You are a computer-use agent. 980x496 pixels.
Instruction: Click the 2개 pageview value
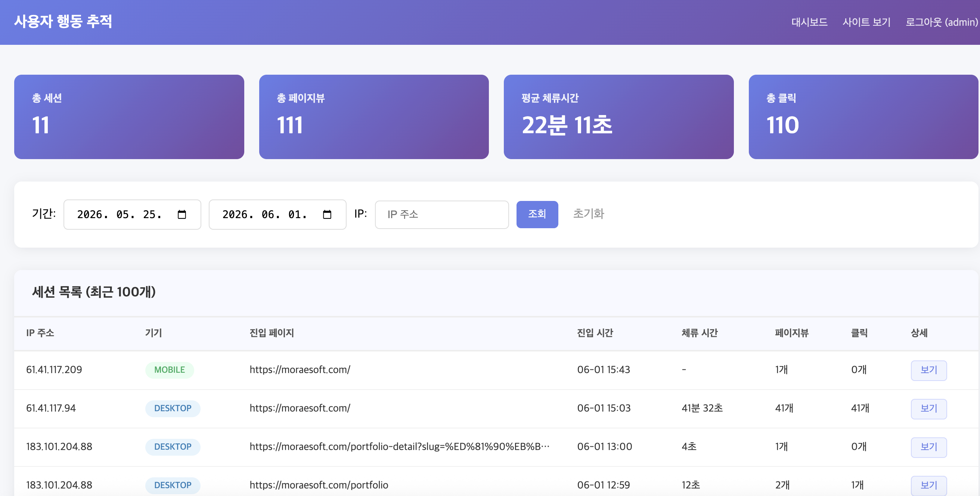point(782,485)
